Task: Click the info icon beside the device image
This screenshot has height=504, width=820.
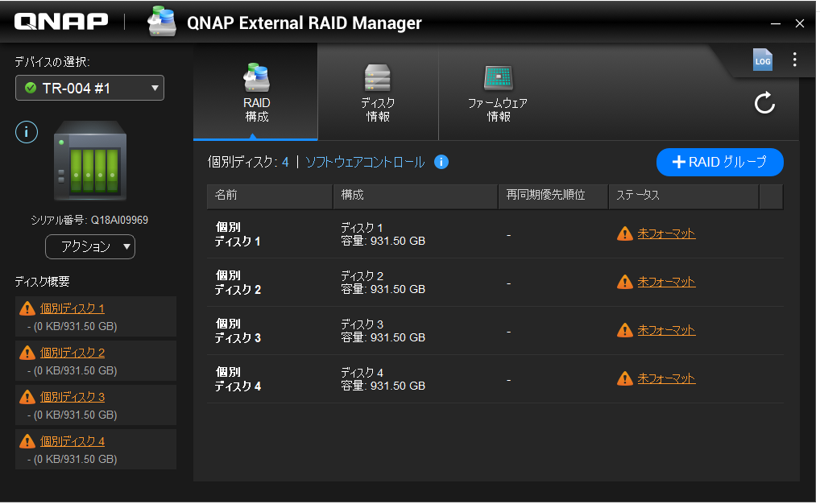Action: coord(27,132)
